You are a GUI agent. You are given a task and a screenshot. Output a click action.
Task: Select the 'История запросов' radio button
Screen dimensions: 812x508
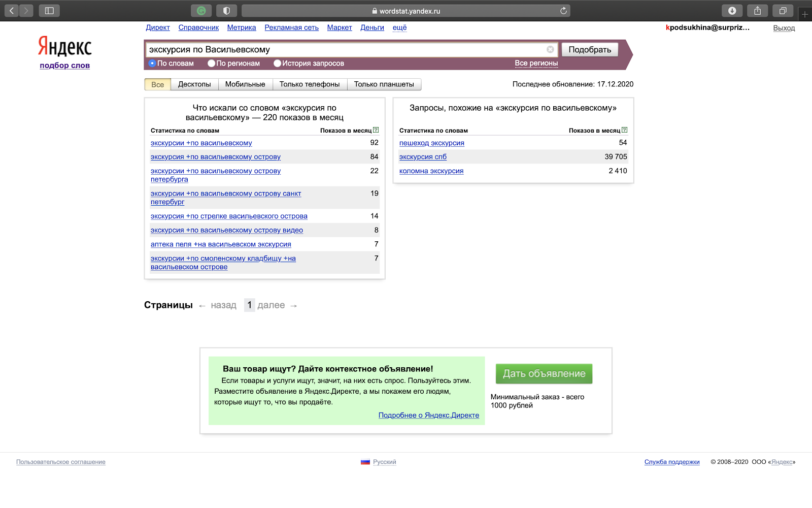[277, 63]
